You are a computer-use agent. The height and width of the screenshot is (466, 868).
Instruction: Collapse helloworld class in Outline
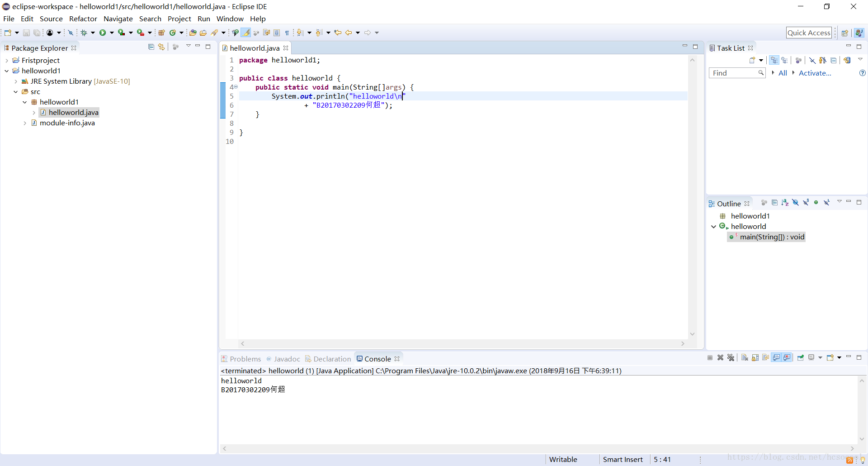(713, 227)
